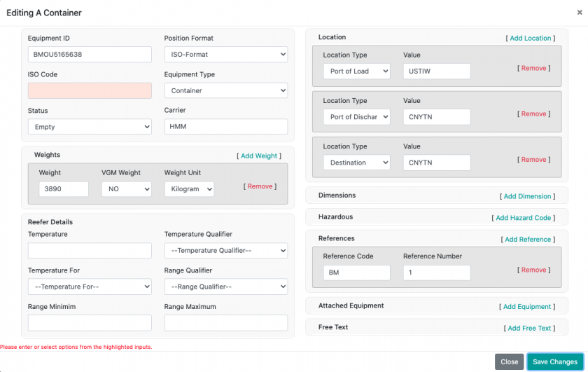This screenshot has width=588, height=372.
Task: Expand the Equipment Type dropdown
Action: [225, 90]
